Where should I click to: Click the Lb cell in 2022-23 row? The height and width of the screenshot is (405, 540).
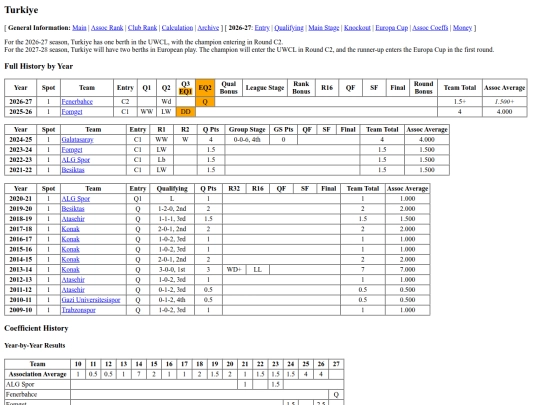point(161,160)
